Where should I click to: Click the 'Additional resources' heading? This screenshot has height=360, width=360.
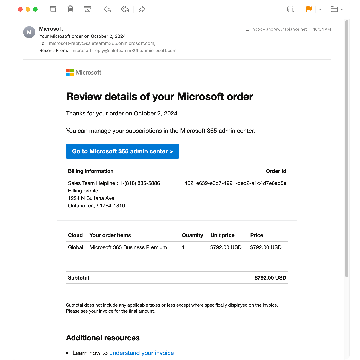click(103, 338)
